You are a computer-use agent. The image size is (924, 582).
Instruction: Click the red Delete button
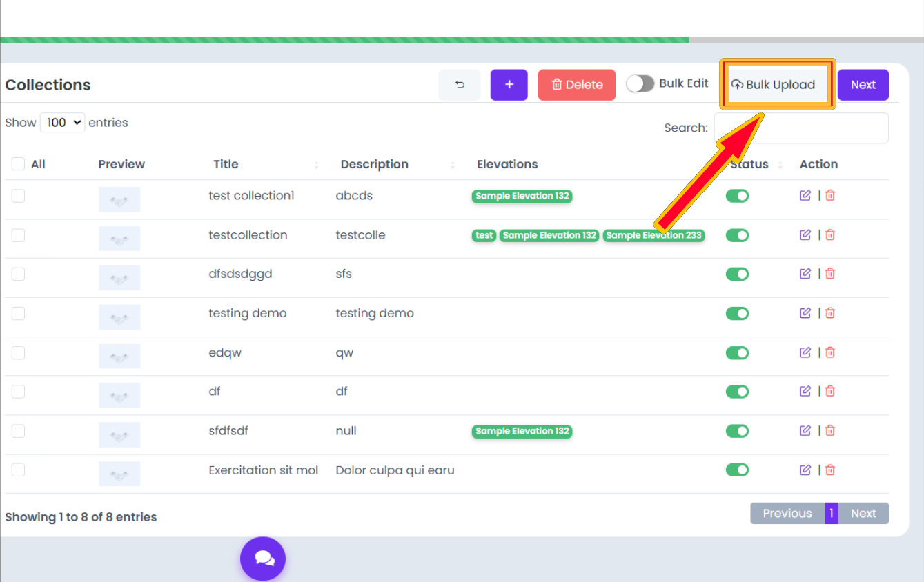click(577, 85)
